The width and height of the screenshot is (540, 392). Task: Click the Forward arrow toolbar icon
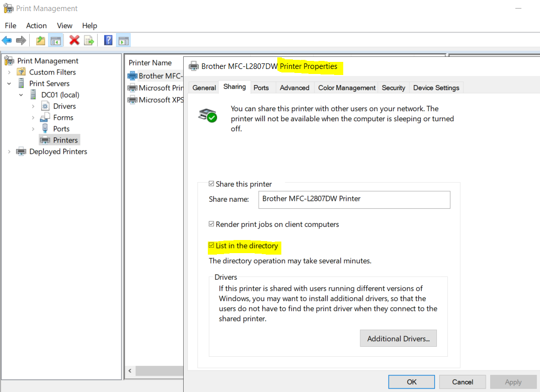coord(21,41)
